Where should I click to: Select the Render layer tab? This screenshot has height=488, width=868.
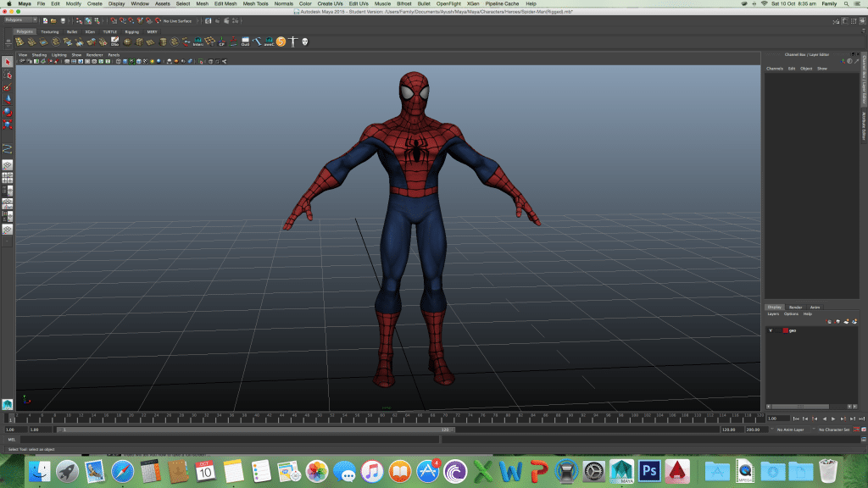(795, 307)
